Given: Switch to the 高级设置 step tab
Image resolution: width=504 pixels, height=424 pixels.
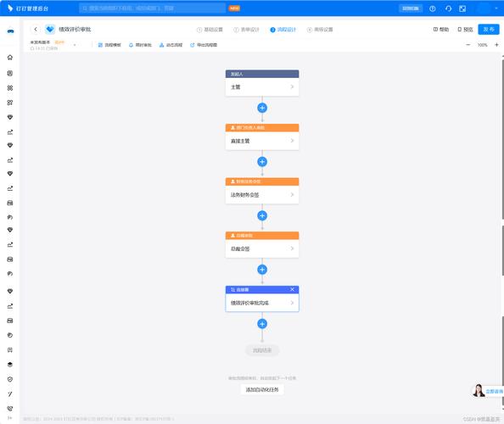Looking at the screenshot, I should click(320, 30).
